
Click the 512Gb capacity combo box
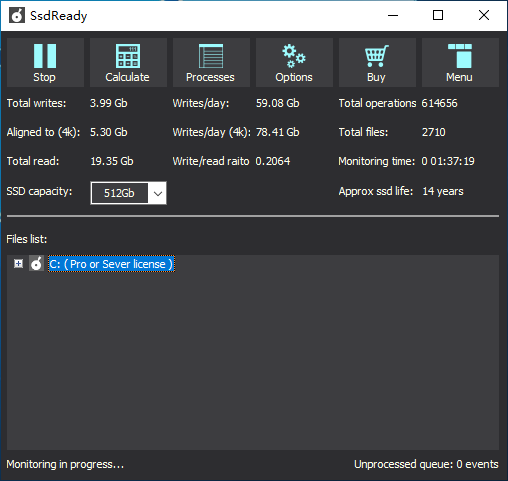point(128,193)
